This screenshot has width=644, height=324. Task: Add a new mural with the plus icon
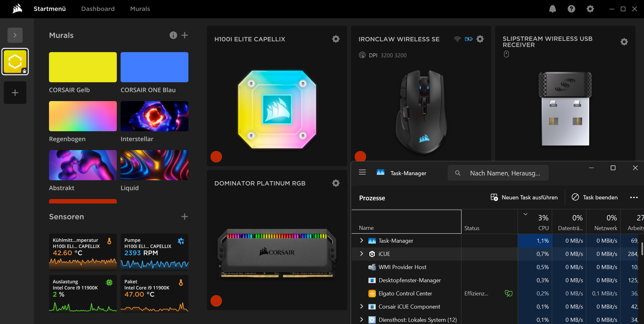(x=185, y=35)
